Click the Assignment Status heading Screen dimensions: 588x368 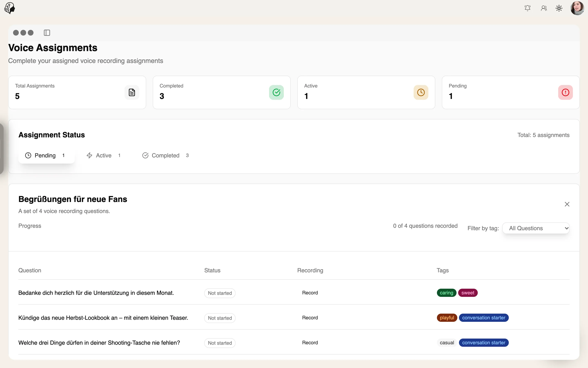tap(51, 135)
